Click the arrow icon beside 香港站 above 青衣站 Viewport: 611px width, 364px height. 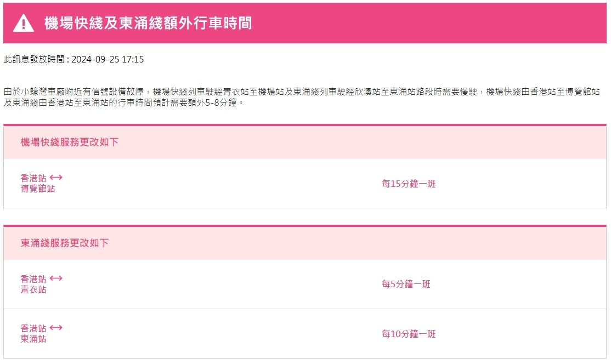[x=56, y=278]
